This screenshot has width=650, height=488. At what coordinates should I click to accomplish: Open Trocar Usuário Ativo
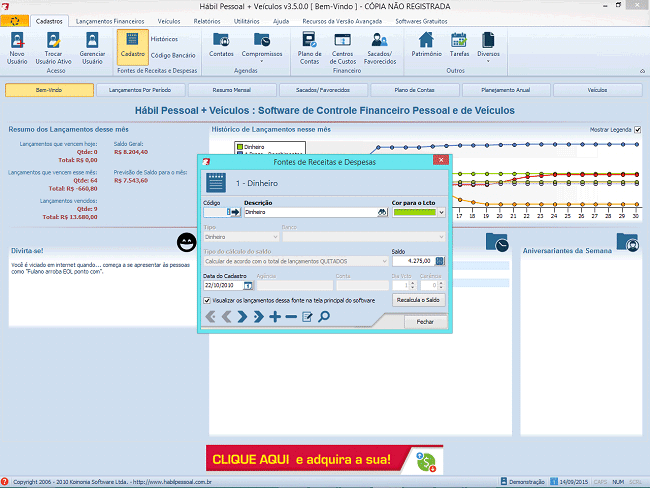point(53,48)
